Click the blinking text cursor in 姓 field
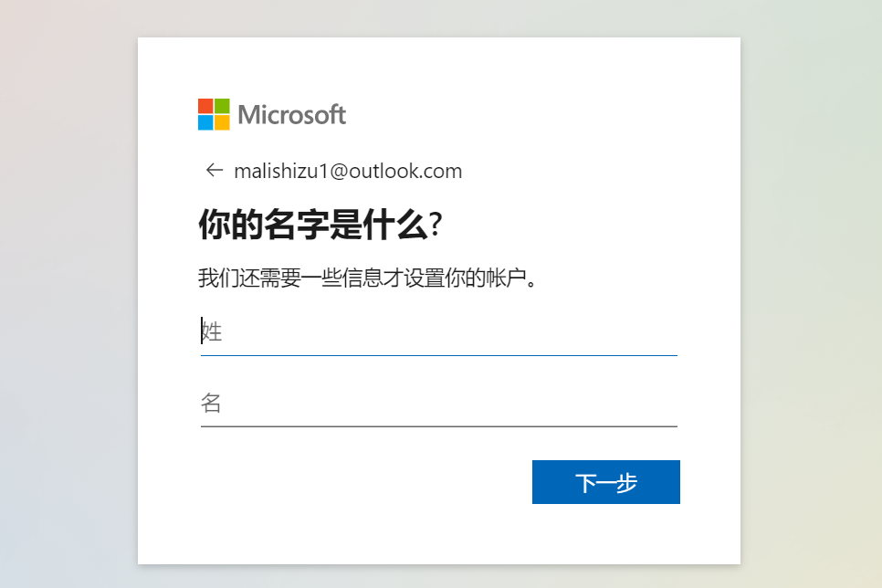 click(202, 331)
